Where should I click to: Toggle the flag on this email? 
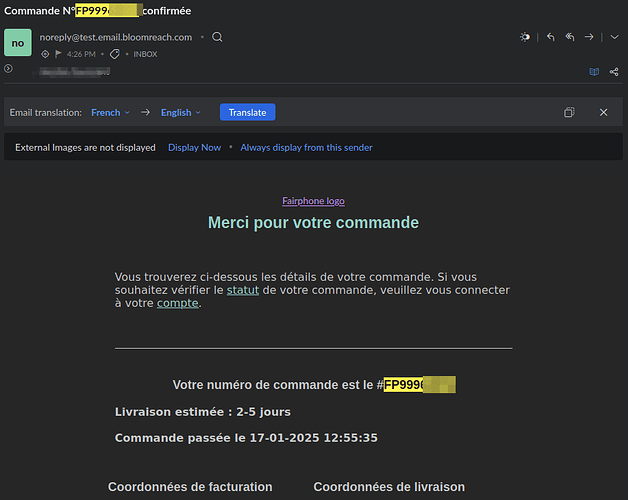59,54
